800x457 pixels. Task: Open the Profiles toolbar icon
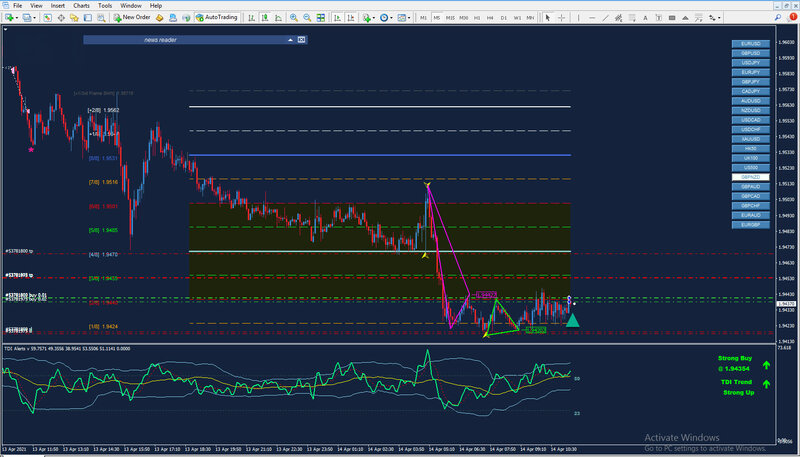27,18
